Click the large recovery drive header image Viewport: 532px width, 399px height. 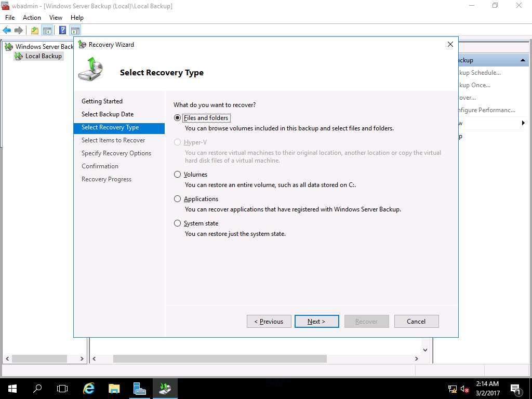90,69
